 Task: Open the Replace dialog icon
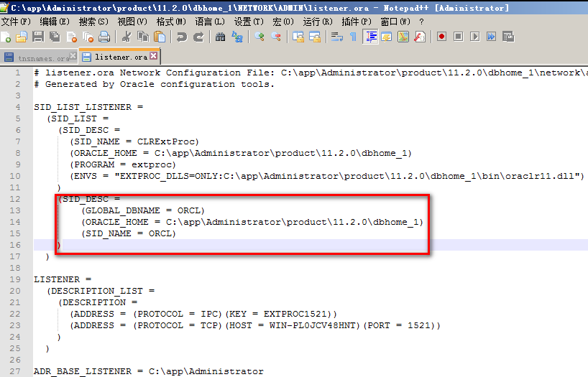tap(237, 37)
